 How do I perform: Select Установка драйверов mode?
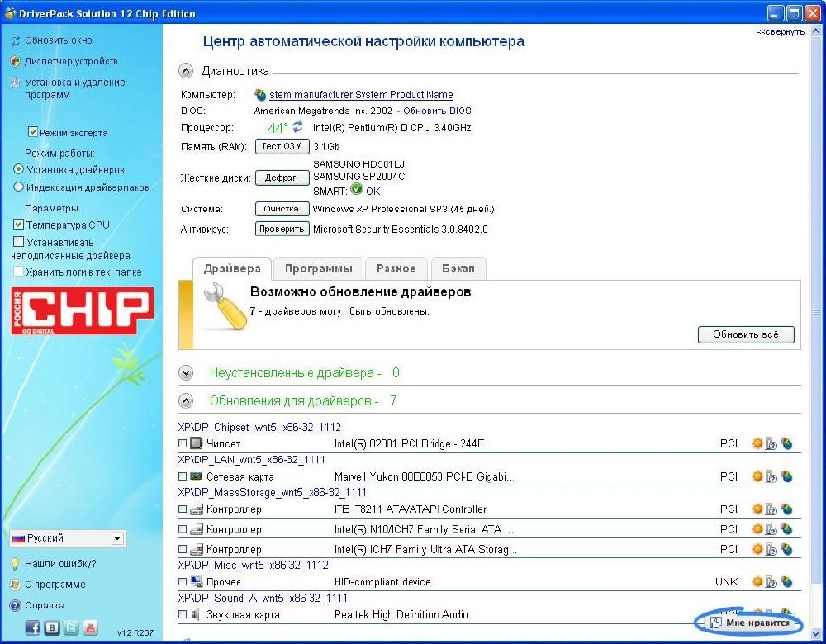tap(18, 169)
